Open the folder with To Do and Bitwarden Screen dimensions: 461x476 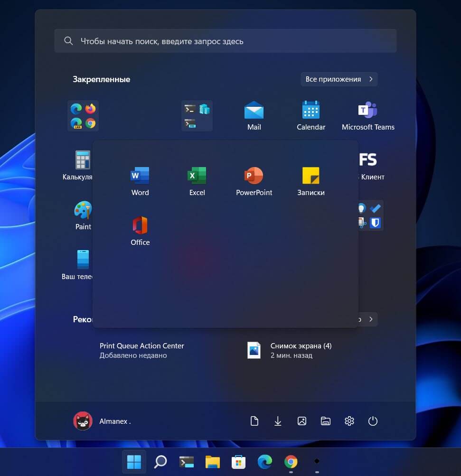370,215
